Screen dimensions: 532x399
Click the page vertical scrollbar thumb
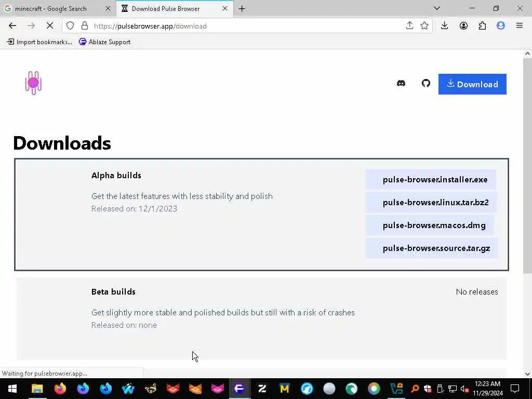527,166
